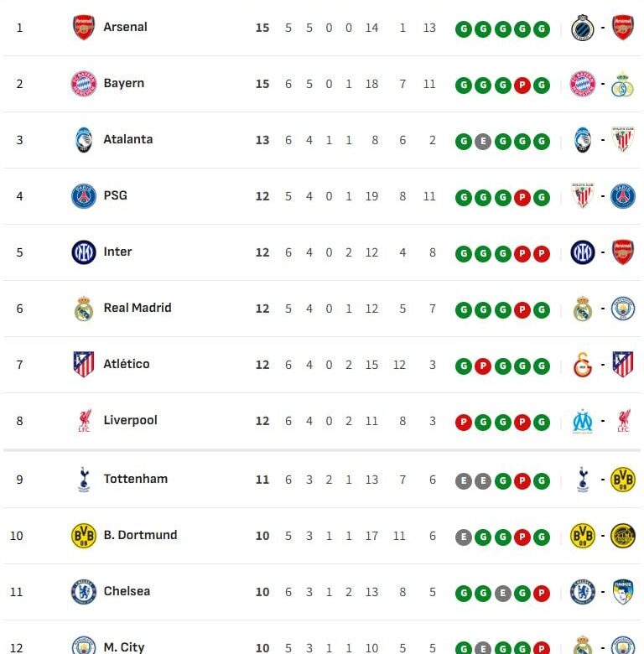Viewport: 644px width, 654px height.
Task: Open Athletic Club crest in Atalanta's next match
Action: pos(623,140)
